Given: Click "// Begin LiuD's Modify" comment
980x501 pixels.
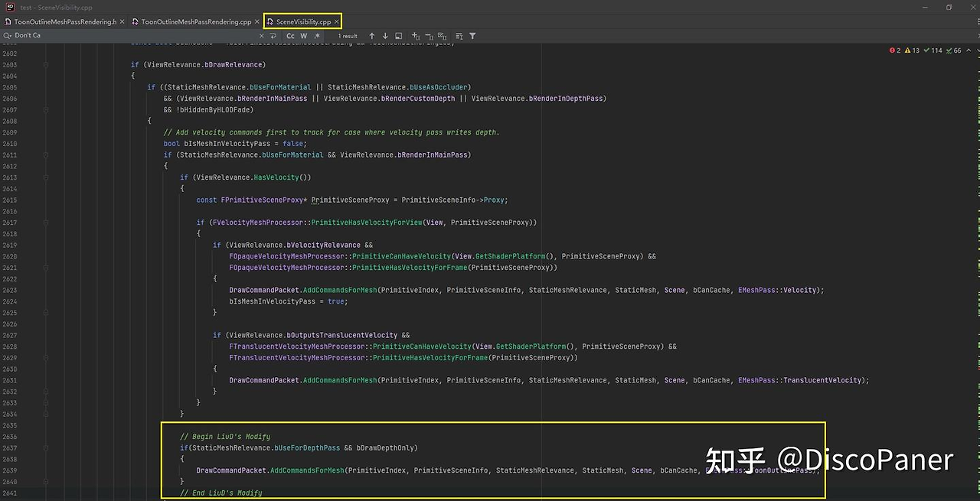Looking at the screenshot, I should [x=224, y=437].
